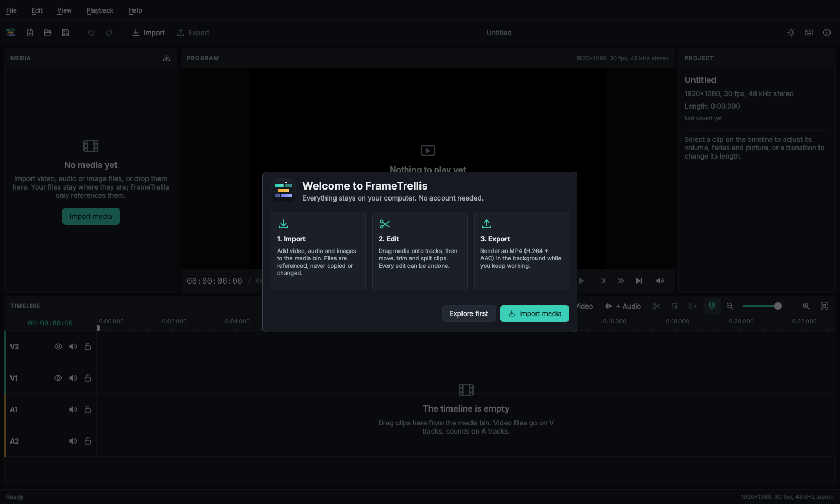Screen dimensions: 840x504
Task: Save the project with the disk icon
Action: 66,33
